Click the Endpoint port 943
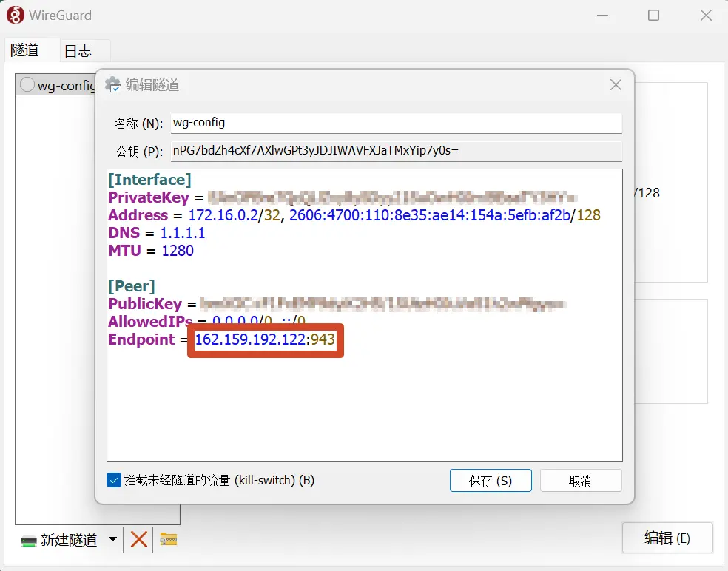Viewport: 728px width, 571px height. [x=323, y=339]
